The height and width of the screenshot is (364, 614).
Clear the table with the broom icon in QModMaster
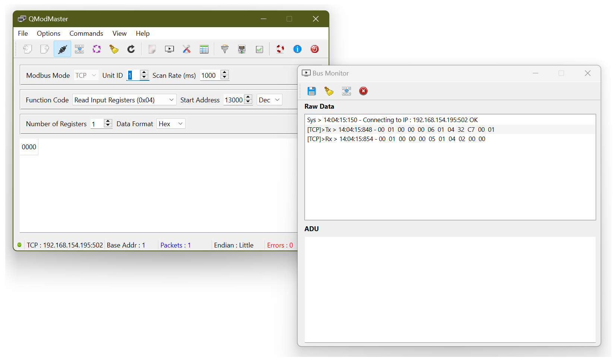tap(114, 49)
